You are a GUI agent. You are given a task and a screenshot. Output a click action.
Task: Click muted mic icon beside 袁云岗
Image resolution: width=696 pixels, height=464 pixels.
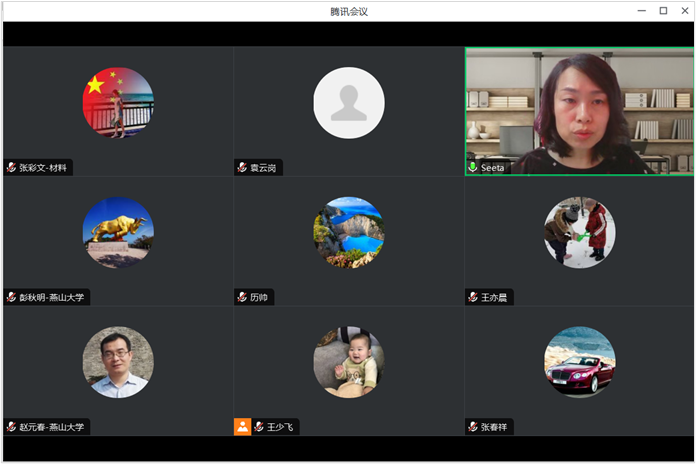coord(242,167)
